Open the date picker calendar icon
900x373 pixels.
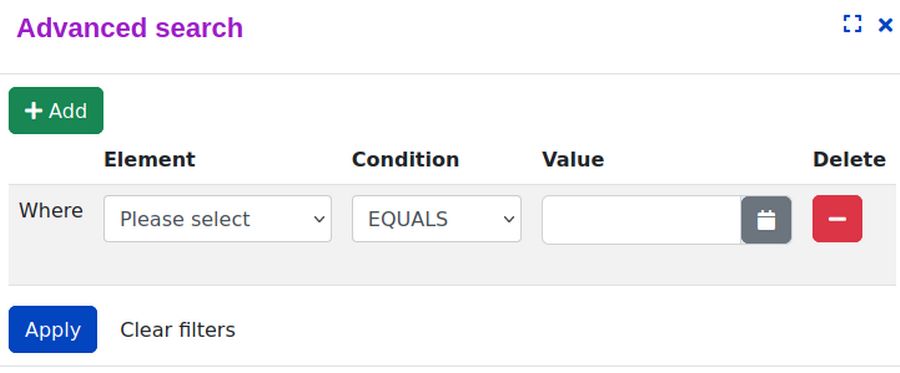[766, 220]
